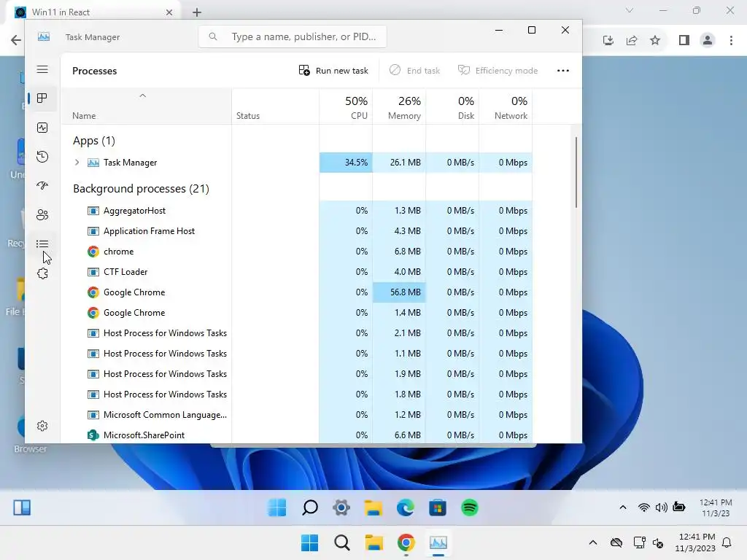Sort processes by Network column
The width and height of the screenshot is (747, 560).
[506, 108]
